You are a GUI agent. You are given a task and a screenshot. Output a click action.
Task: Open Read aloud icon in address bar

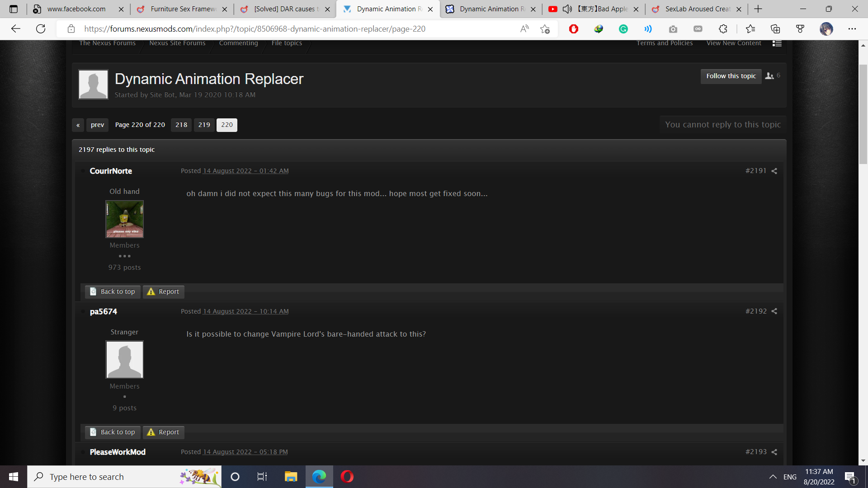[x=524, y=29]
